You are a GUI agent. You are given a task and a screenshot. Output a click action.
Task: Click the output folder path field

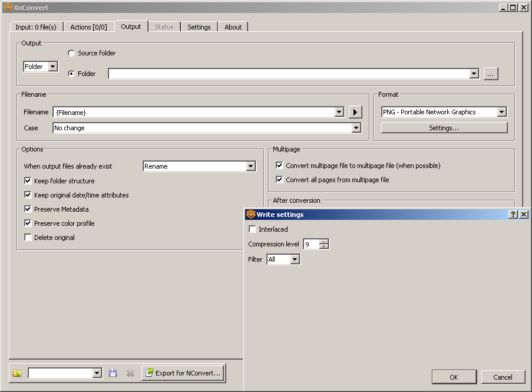pyautogui.click(x=289, y=74)
